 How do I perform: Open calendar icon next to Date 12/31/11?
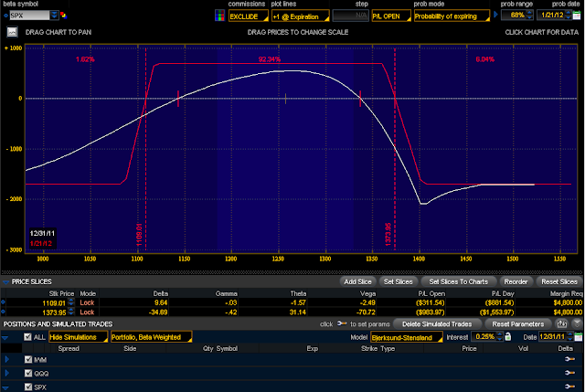pyautogui.click(x=579, y=337)
